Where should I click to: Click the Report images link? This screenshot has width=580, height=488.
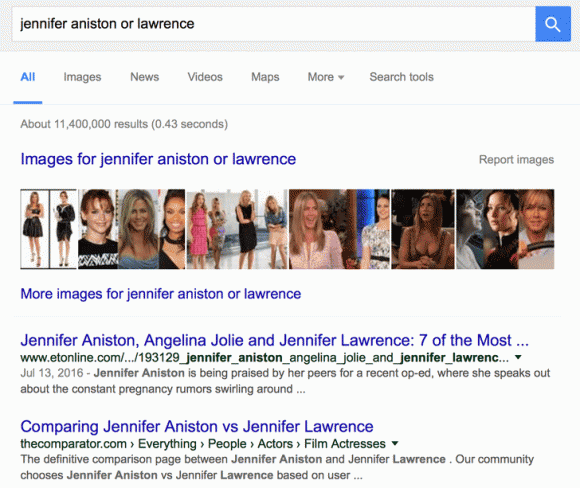click(516, 159)
